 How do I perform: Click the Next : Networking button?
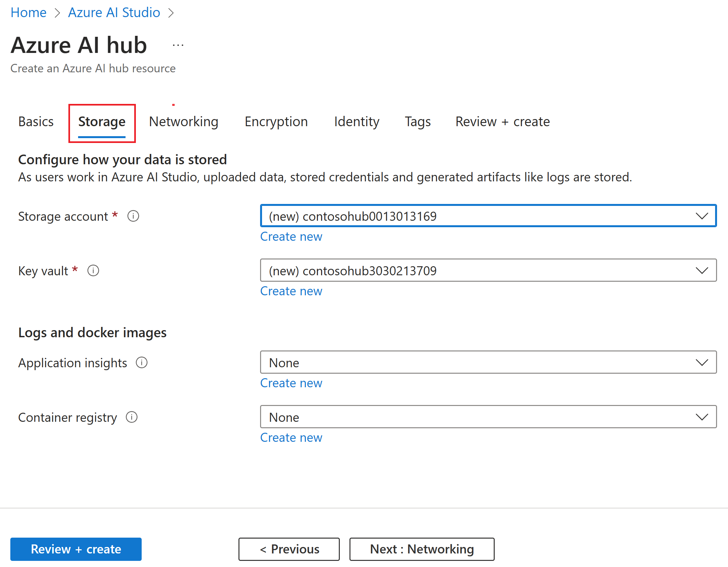click(x=422, y=549)
